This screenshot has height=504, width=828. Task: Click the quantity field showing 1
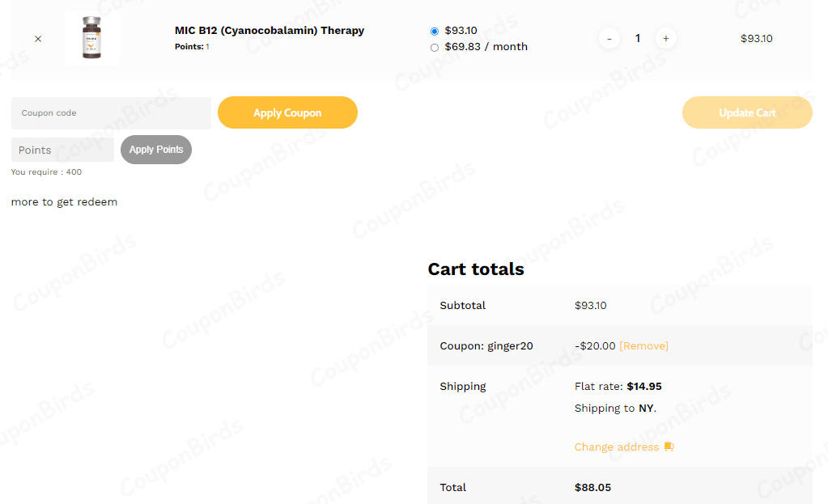(637, 38)
